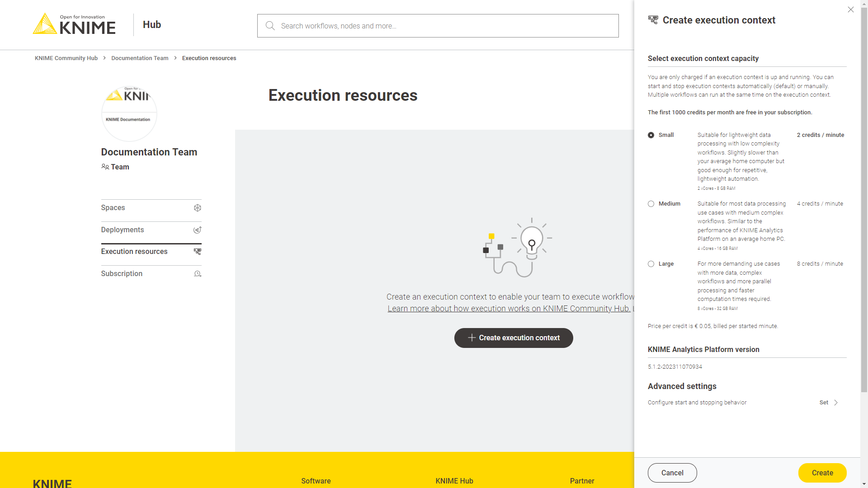
Task: Click the Documentation Team avatar image
Action: point(129,113)
